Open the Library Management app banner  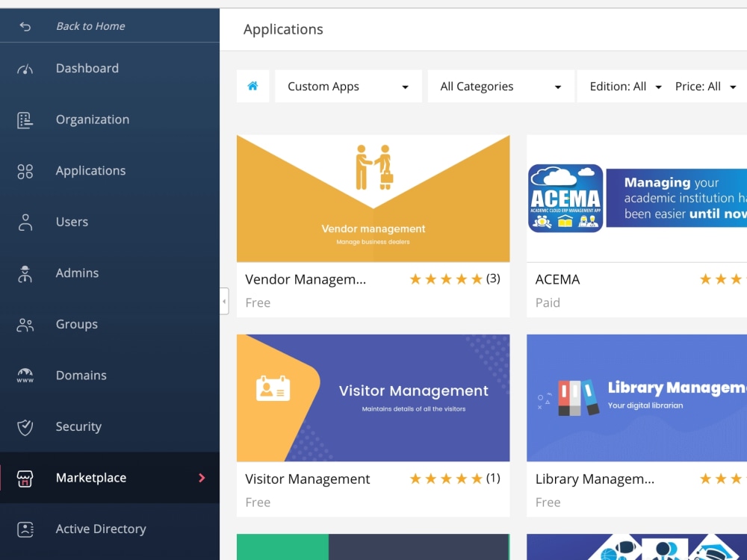pos(637,398)
